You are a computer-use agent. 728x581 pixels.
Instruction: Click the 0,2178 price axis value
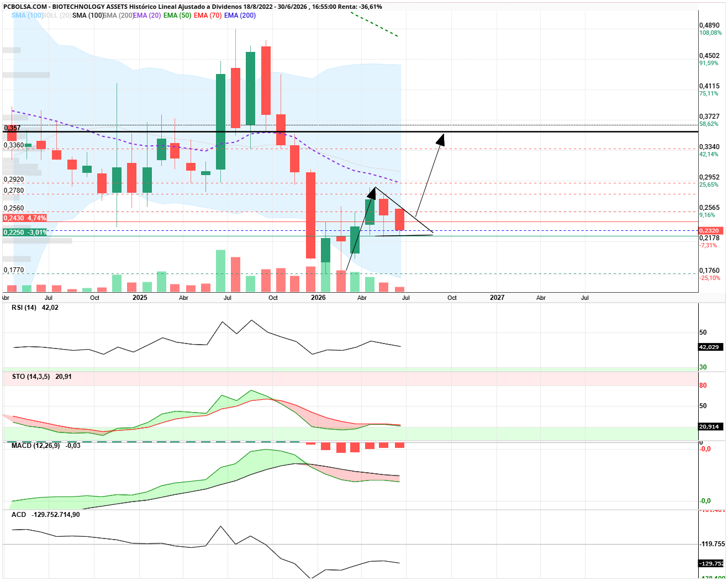pos(709,238)
